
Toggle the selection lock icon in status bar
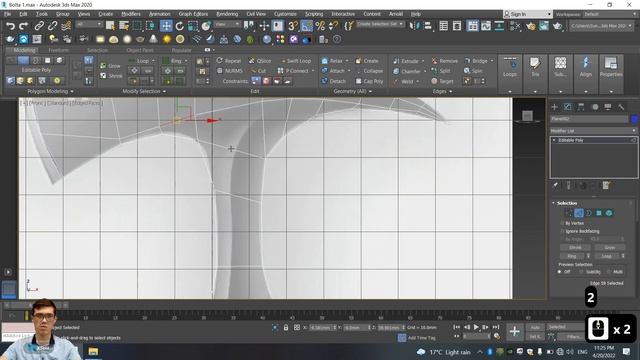[286, 328]
